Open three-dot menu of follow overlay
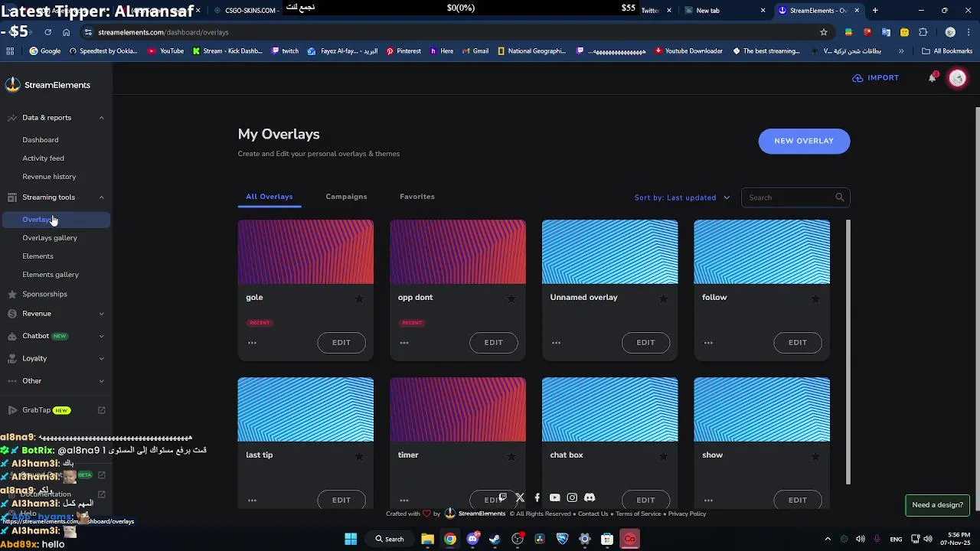Screen dimensions: 980x551 tap(708, 343)
